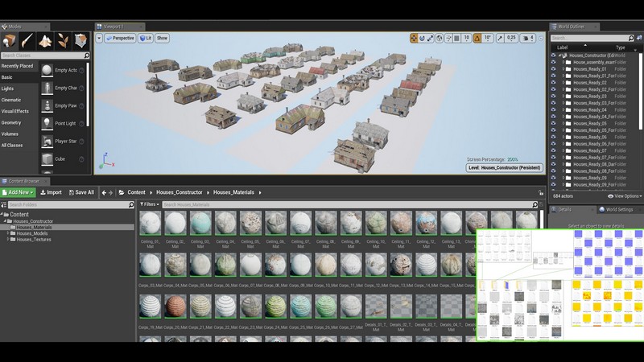Switch to Landscape mode icon
644x362 pixels.
pos(45,41)
